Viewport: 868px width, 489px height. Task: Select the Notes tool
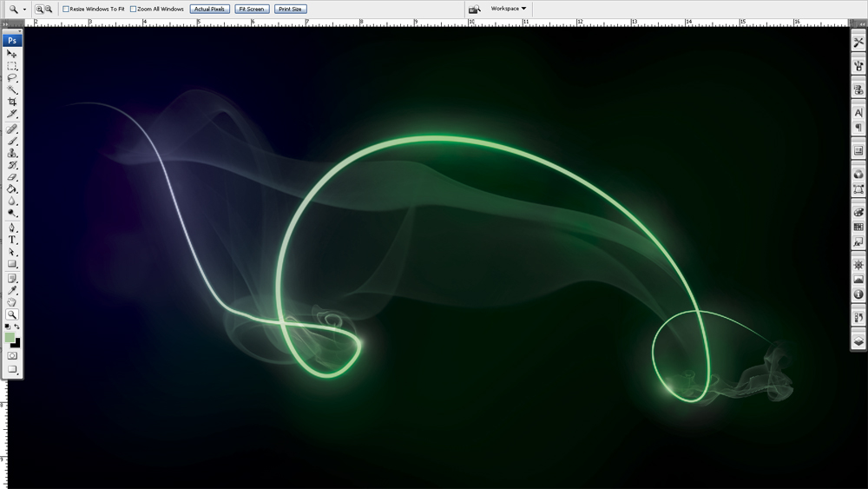point(11,279)
